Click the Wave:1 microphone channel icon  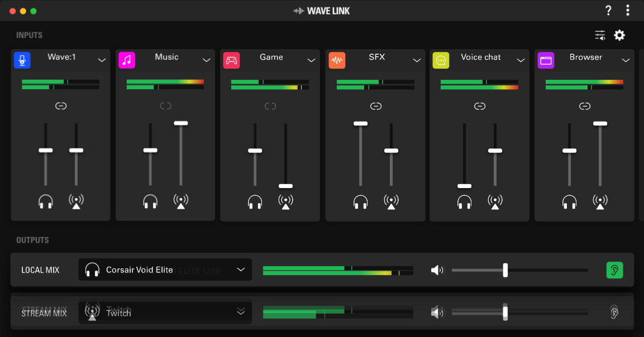pos(22,60)
